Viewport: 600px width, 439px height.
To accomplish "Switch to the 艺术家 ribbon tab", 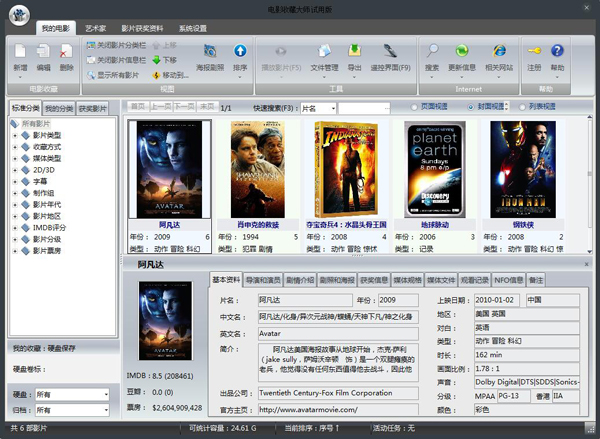I will point(95,28).
